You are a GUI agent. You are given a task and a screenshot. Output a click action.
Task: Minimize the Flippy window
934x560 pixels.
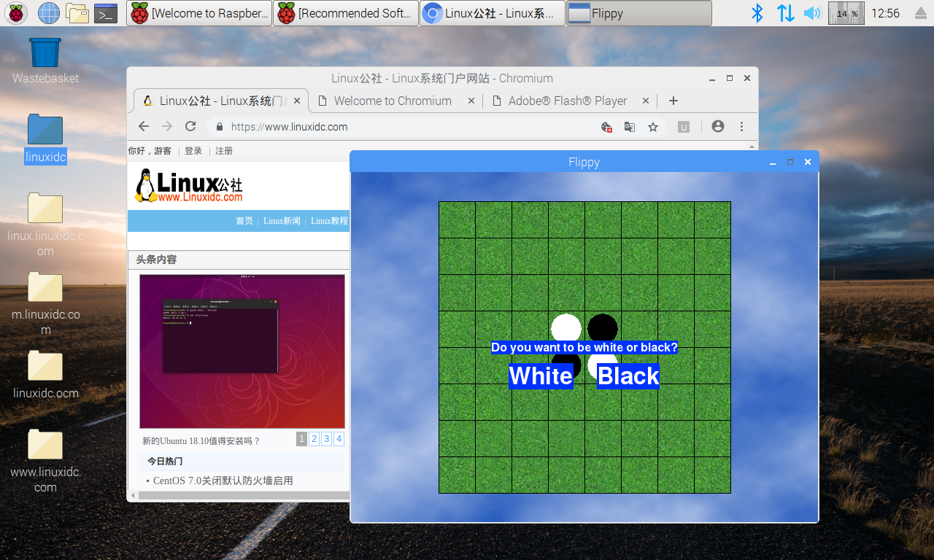pyautogui.click(x=773, y=162)
